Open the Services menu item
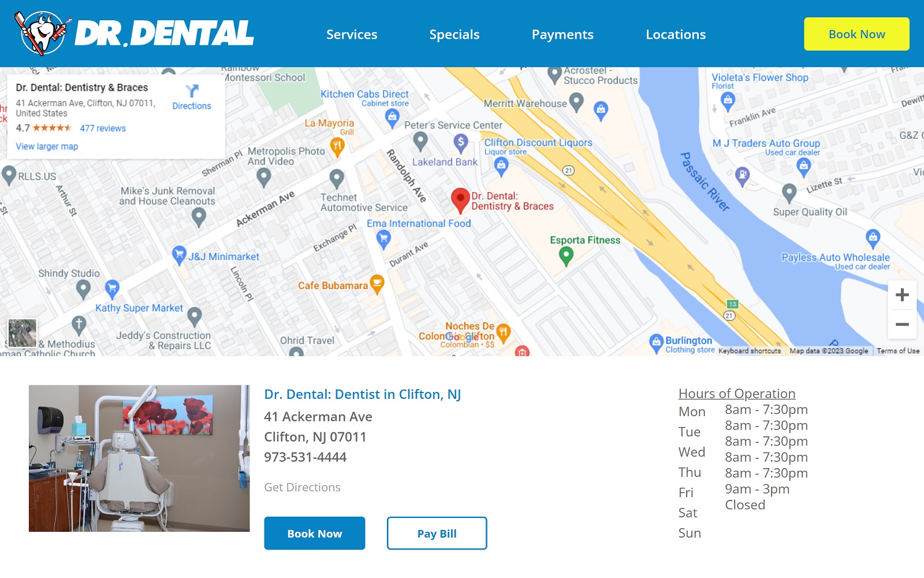The image size is (924, 578). (x=352, y=35)
